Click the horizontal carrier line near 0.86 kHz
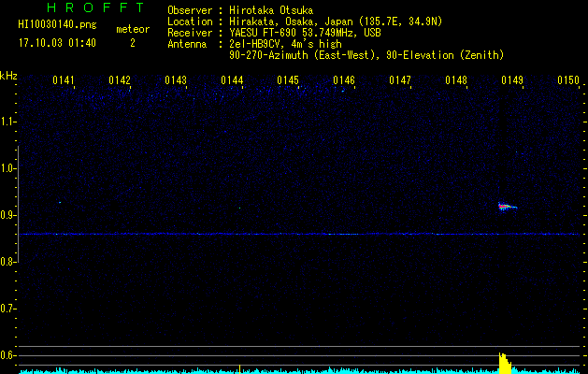Image resolution: width=588 pixels, height=374 pixels. pos(299,234)
